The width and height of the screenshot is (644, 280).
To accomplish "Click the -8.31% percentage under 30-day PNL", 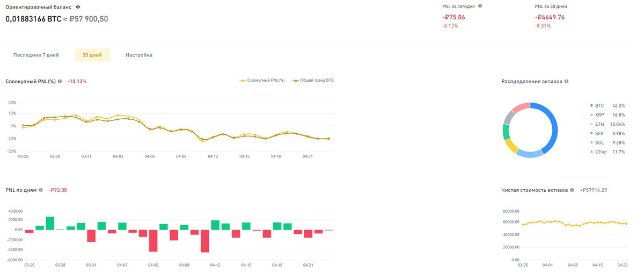I will point(543,26).
